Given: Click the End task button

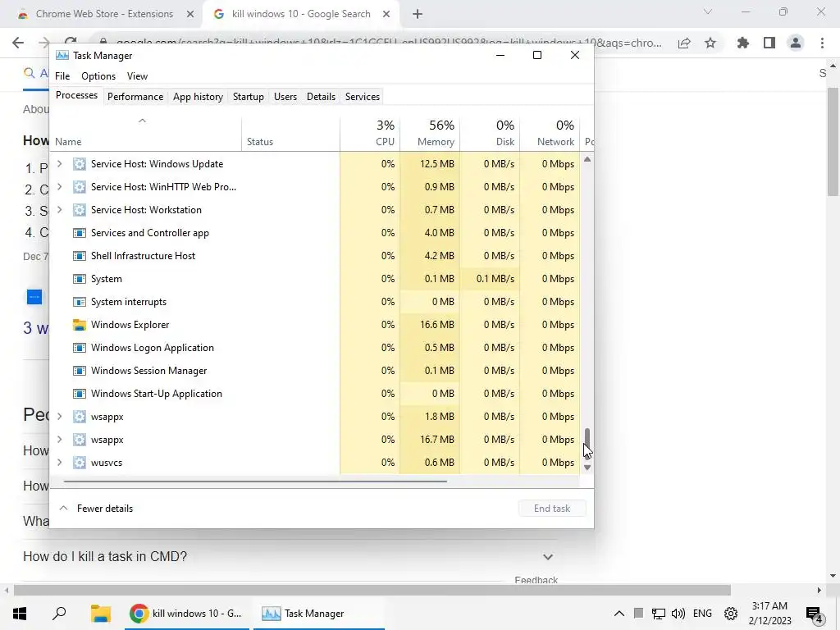Looking at the screenshot, I should (552, 509).
